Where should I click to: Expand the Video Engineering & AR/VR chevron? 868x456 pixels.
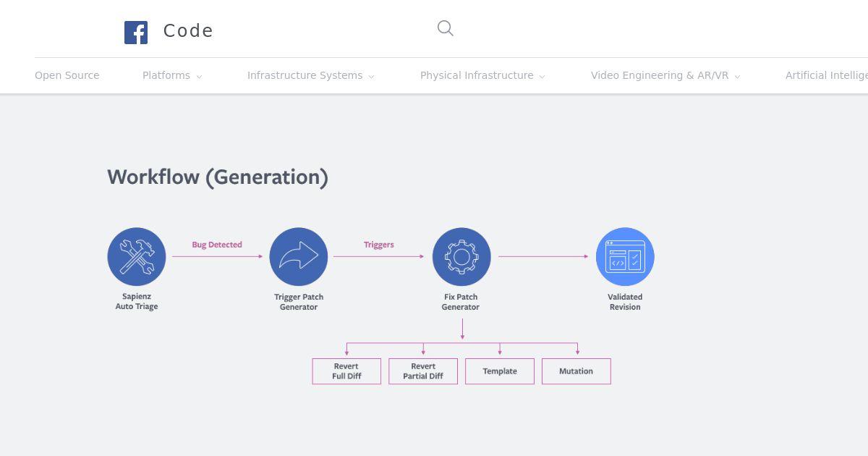(737, 77)
